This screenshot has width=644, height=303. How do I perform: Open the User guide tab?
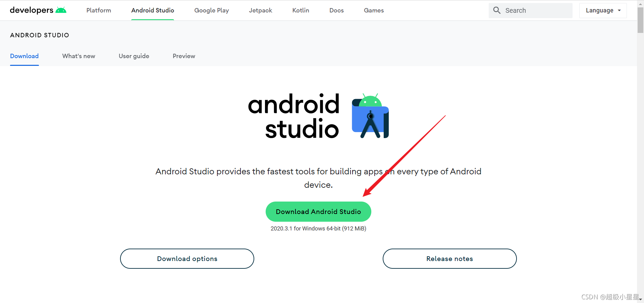[x=134, y=56]
